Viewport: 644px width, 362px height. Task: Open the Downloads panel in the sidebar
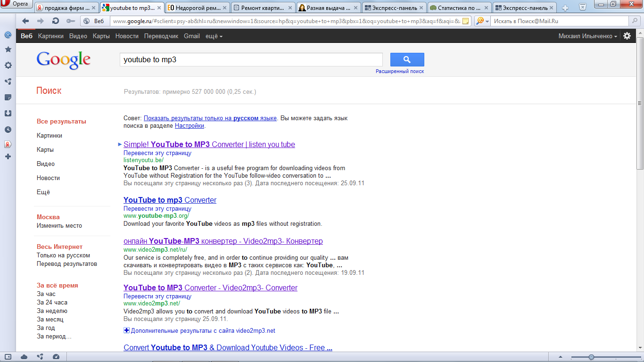(x=8, y=113)
